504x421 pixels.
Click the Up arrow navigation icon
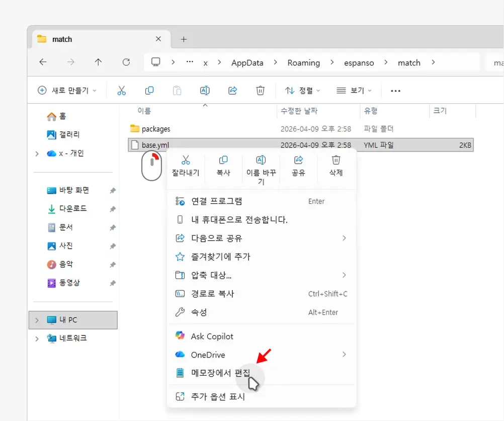[98, 62]
